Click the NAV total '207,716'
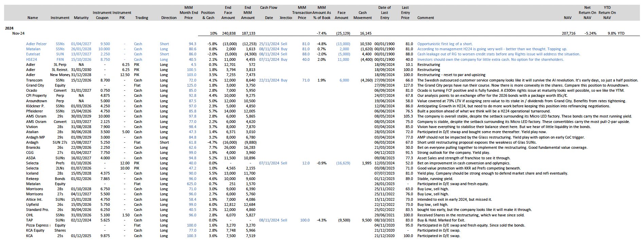Image resolution: width=644 pixels, height=250 pixels. 569,33
